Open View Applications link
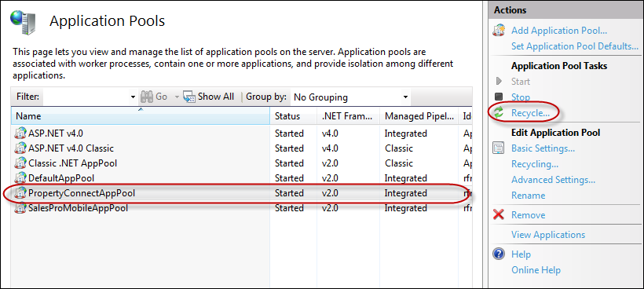The height and width of the screenshot is (289, 644). click(x=548, y=235)
